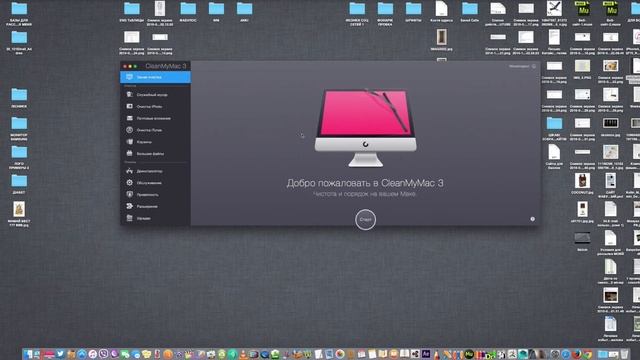
Task: Open Служебный мусор (System Junk) module
Action: click(155, 95)
